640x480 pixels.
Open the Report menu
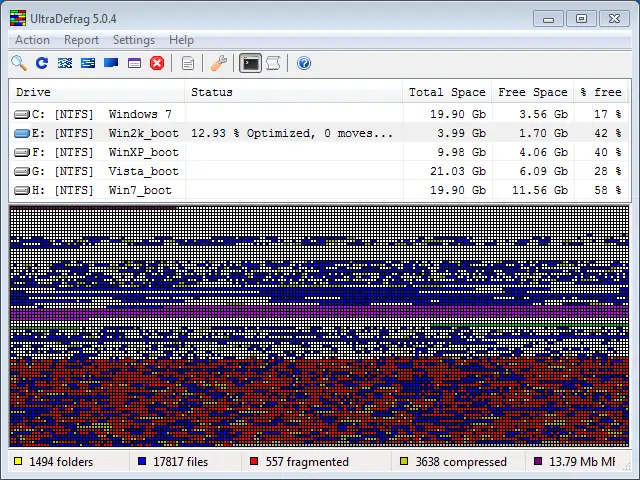[x=81, y=40]
